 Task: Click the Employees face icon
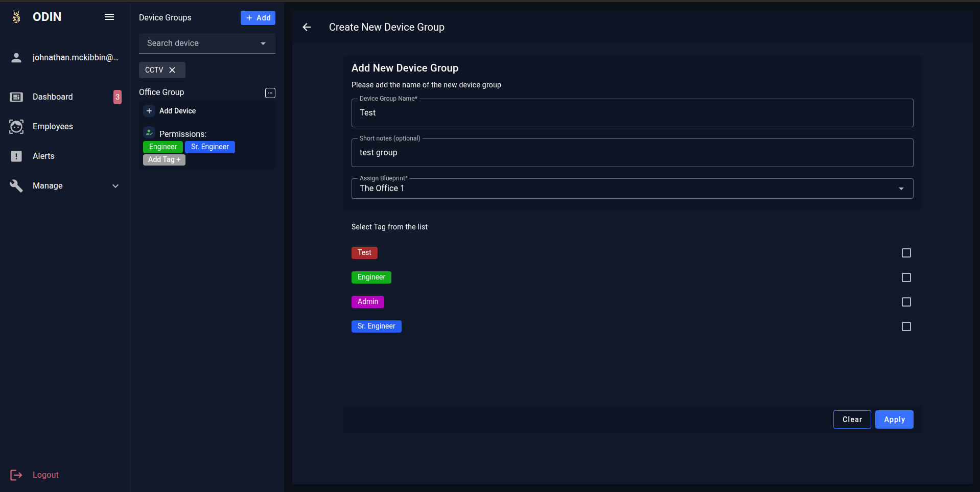coord(16,127)
